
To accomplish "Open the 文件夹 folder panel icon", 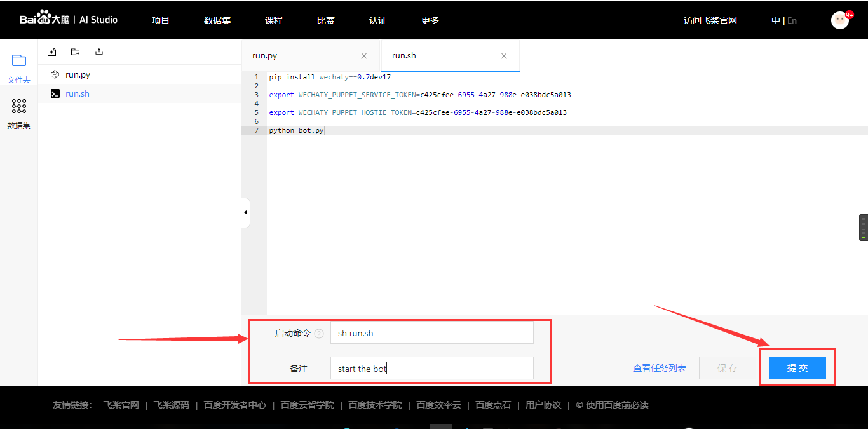I will tap(19, 61).
